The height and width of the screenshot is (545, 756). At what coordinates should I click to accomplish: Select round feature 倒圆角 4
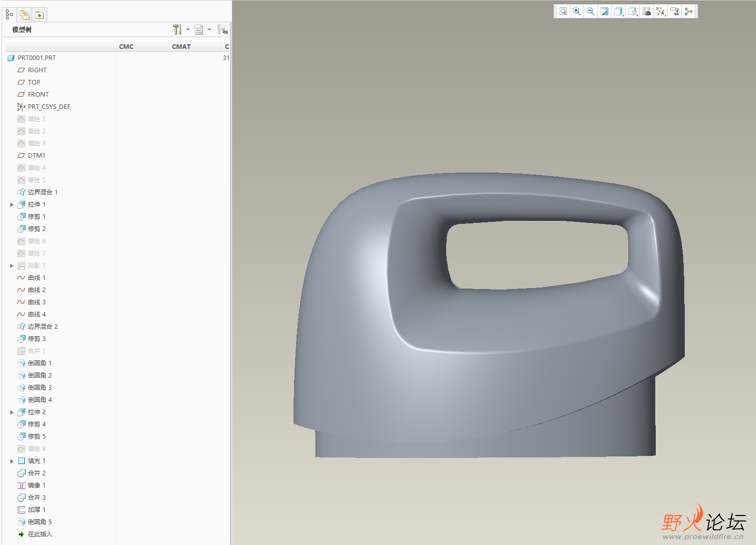40,400
